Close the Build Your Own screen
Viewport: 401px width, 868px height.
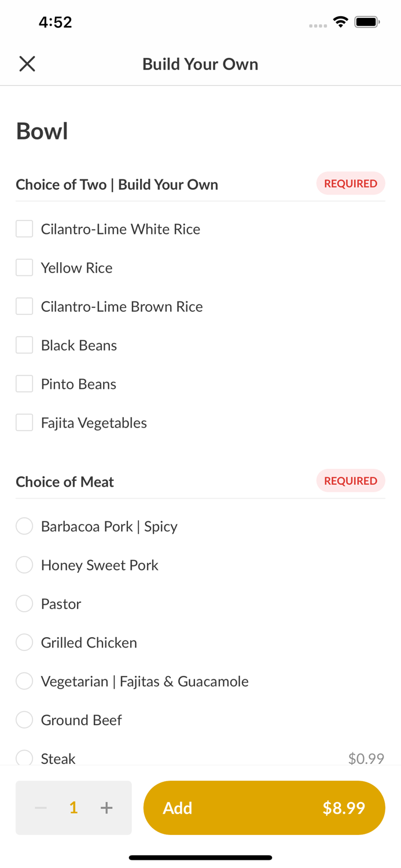[27, 64]
